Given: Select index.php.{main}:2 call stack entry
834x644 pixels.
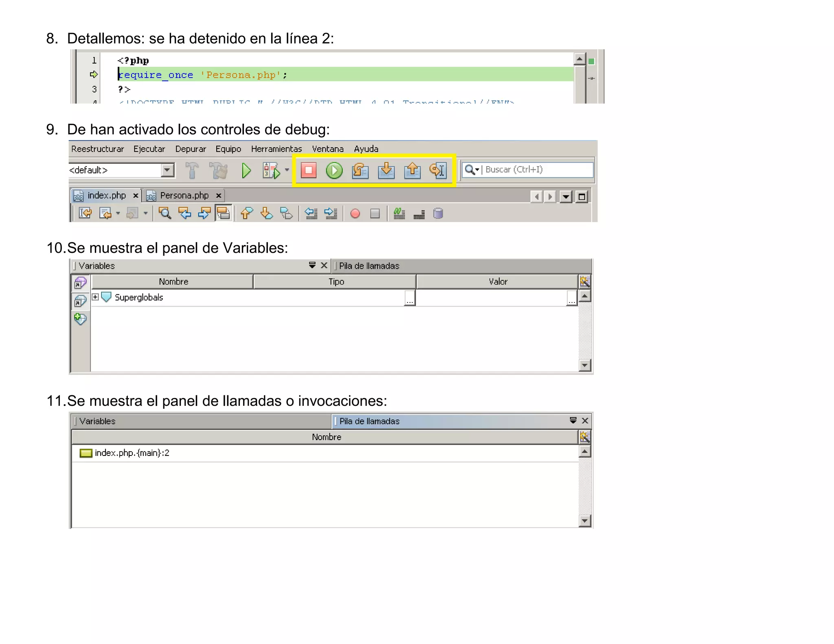Looking at the screenshot, I should point(325,453).
